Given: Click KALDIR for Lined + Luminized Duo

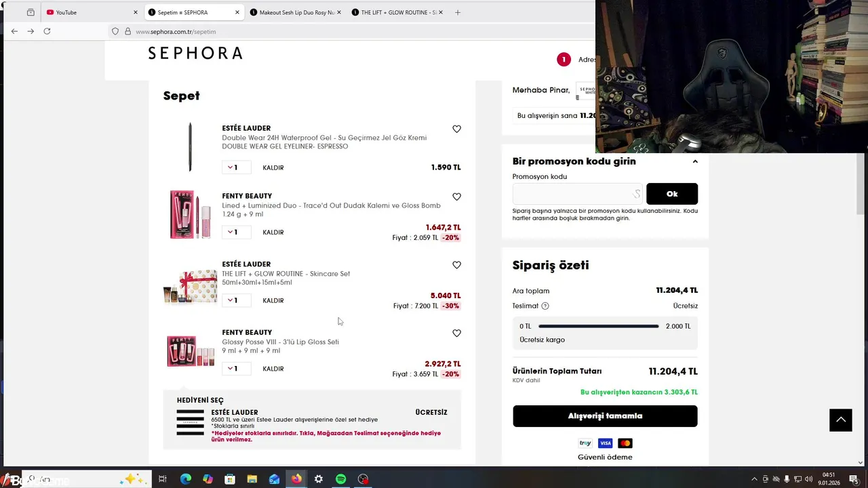Looking at the screenshot, I should pyautogui.click(x=273, y=232).
